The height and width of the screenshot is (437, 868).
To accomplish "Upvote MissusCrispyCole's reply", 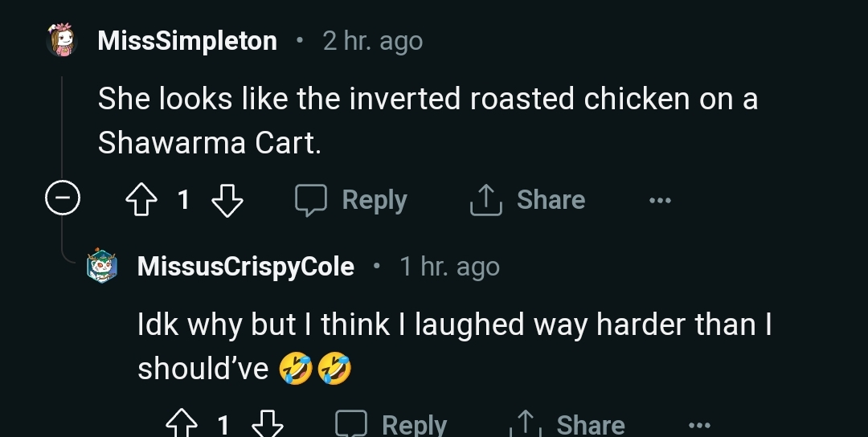I will [x=182, y=423].
